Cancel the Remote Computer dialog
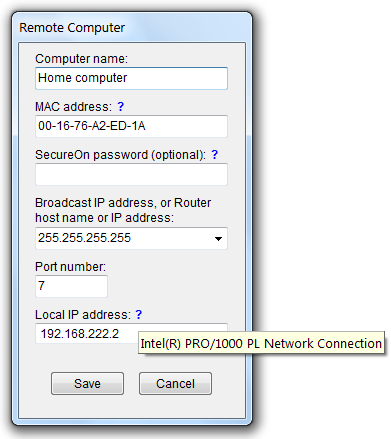This screenshot has width=391, height=439. pos(175,384)
